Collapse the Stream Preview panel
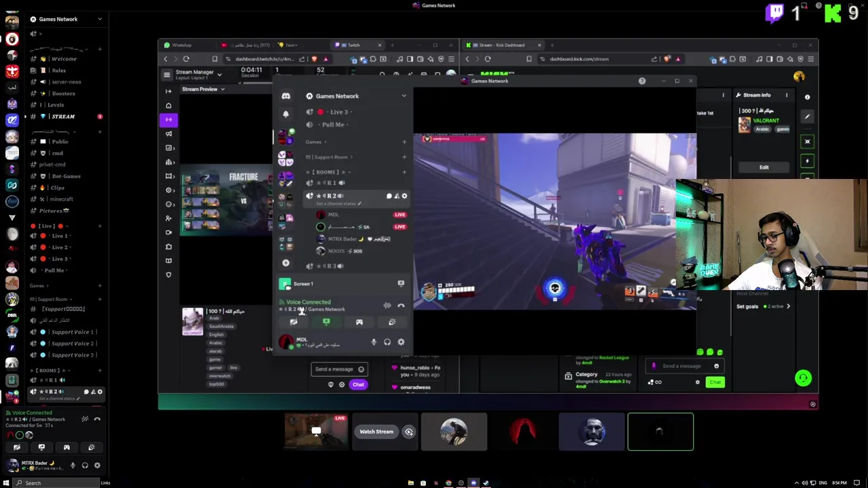 (222, 89)
